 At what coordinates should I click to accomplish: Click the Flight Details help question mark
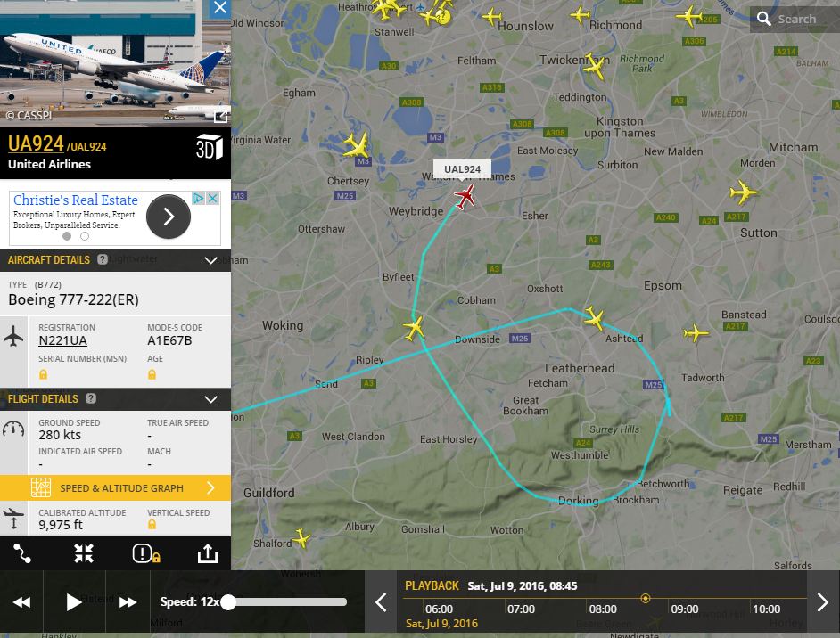(91, 398)
